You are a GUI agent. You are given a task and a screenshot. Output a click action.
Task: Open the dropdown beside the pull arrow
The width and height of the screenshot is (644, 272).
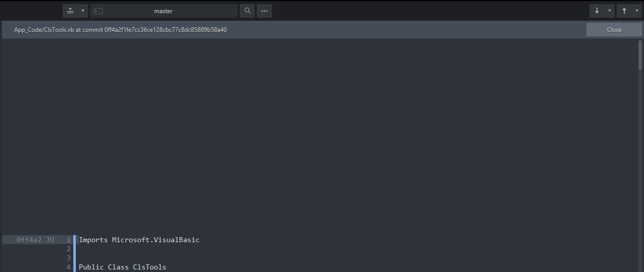point(610,11)
